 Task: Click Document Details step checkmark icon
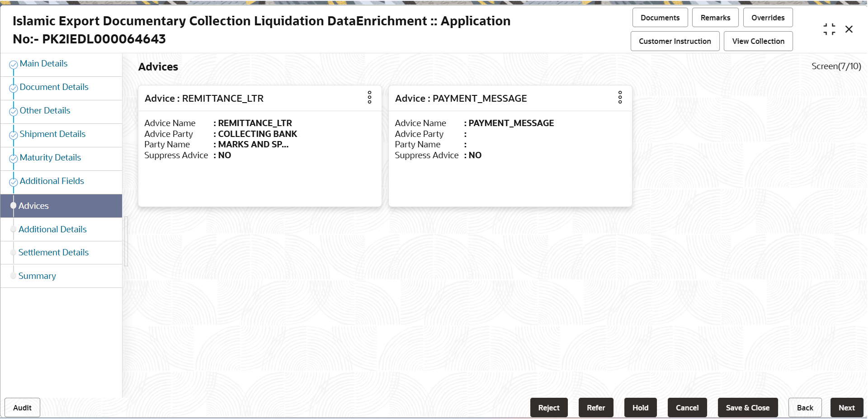(x=14, y=88)
